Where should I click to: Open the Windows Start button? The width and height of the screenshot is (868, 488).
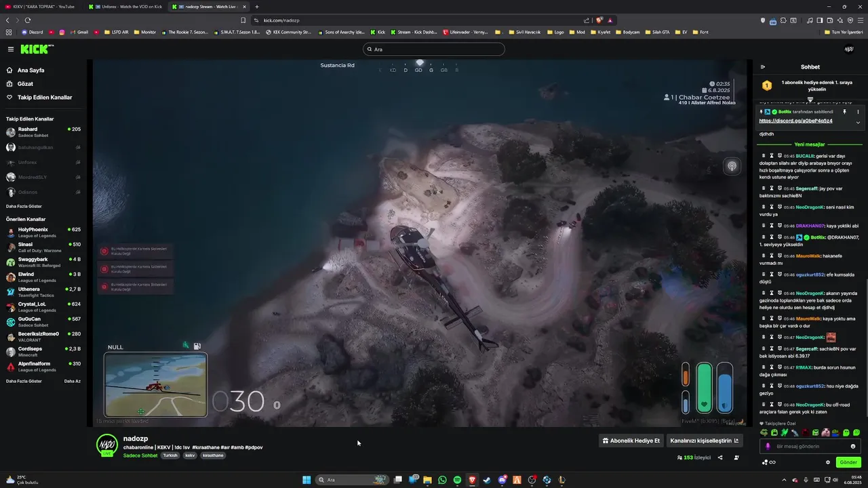307,480
